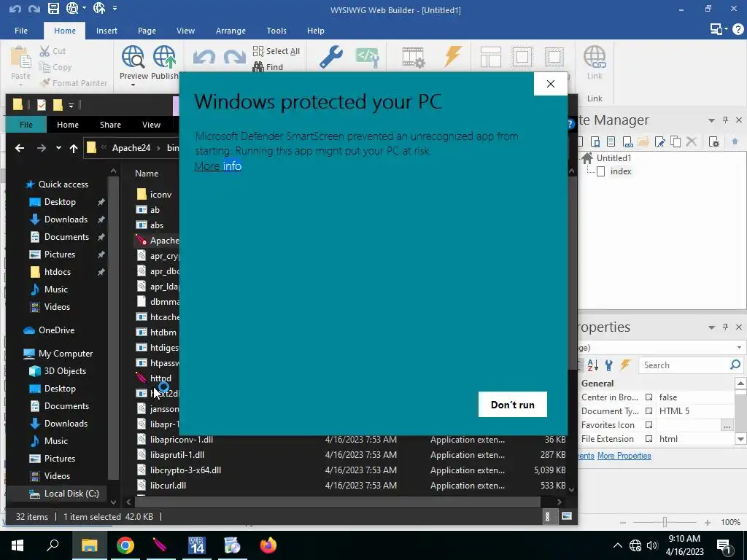747x560 pixels.
Task: Click the More info link in SmartScreen dialog
Action: [x=217, y=166]
